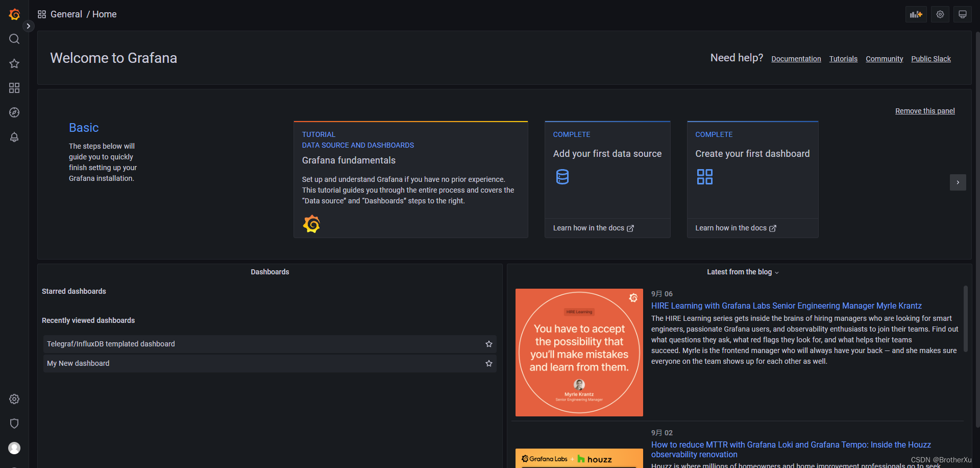
Task: Click Dashboards panel title
Action: (269, 272)
